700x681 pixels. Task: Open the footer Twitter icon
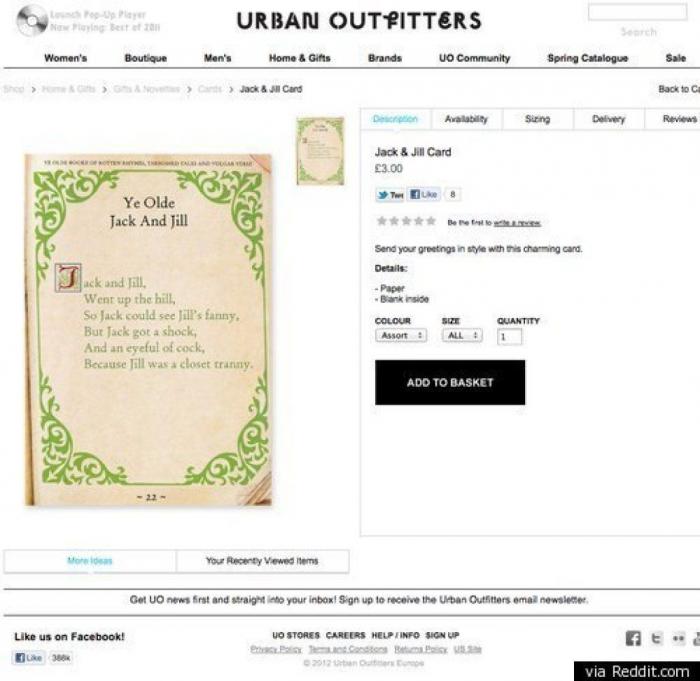[x=656, y=638]
